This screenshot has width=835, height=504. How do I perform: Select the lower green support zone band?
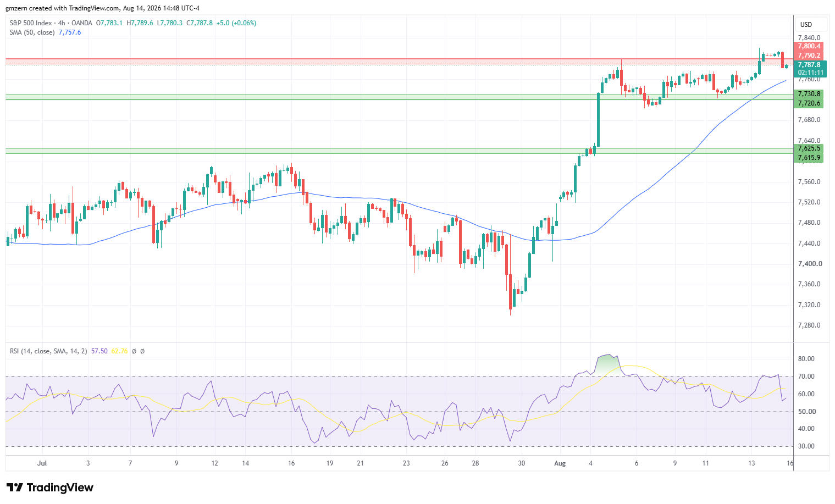(400, 151)
